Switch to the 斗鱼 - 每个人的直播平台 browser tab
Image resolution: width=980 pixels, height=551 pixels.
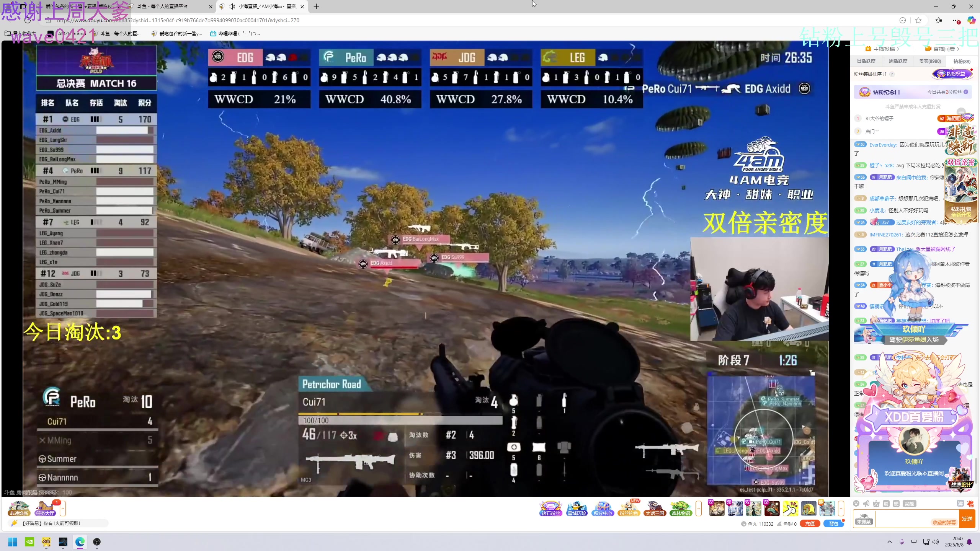tap(170, 7)
